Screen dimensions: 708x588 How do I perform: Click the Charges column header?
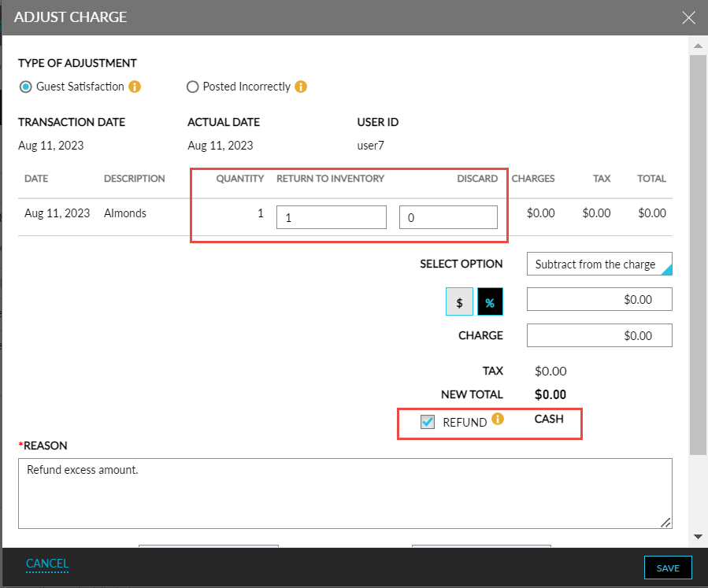(x=533, y=178)
